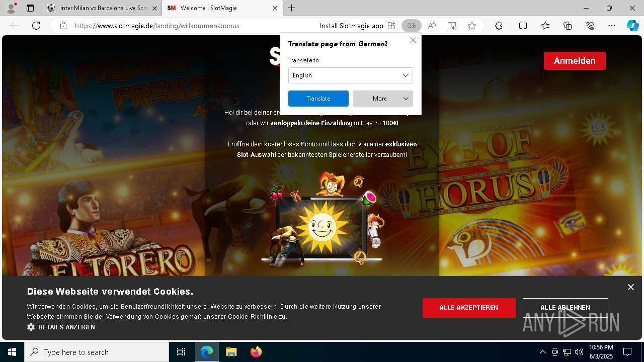Open Collections panel
Image resolution: width=644 pixels, height=362 pixels.
pos(568,26)
